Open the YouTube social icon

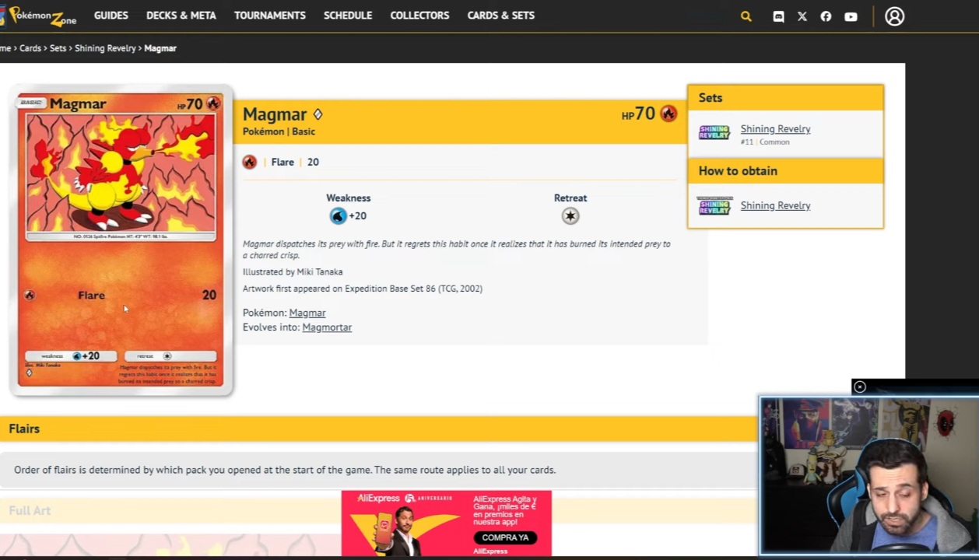click(x=851, y=16)
